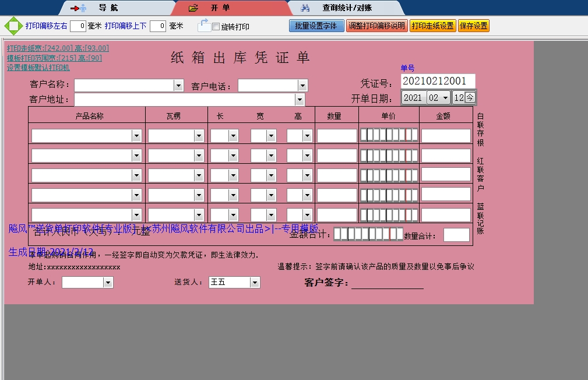
Task: Expand first row 产品名称 dropdown
Action: tap(136, 136)
